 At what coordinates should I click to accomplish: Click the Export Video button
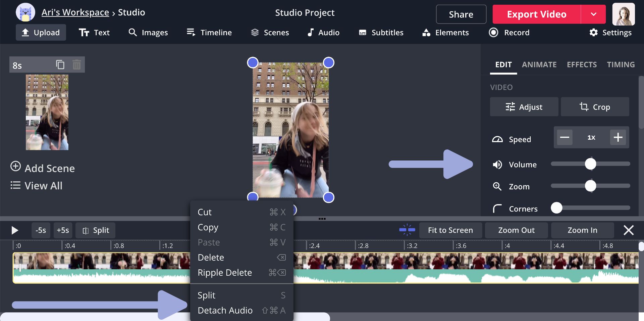pyautogui.click(x=537, y=14)
